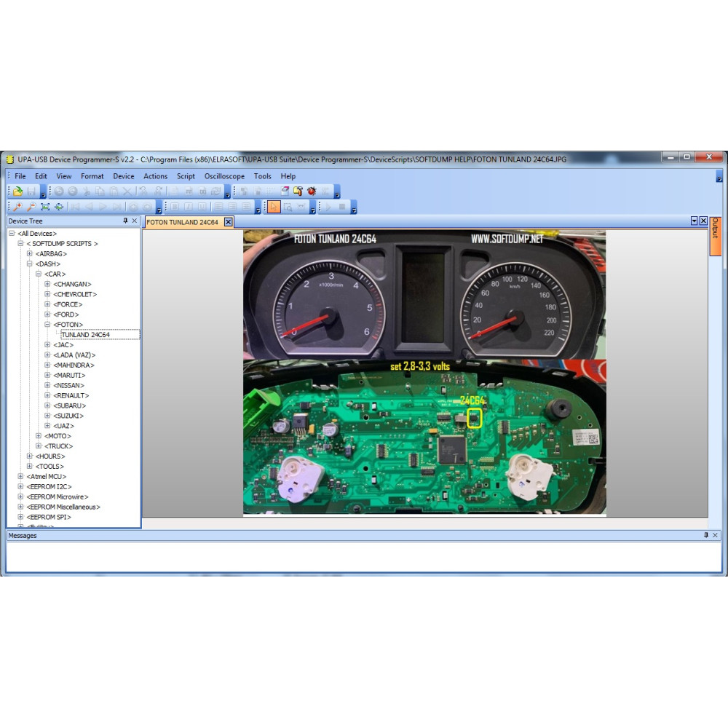Collapse the <All Devices> tree node
728x728 pixels.
coord(12,234)
